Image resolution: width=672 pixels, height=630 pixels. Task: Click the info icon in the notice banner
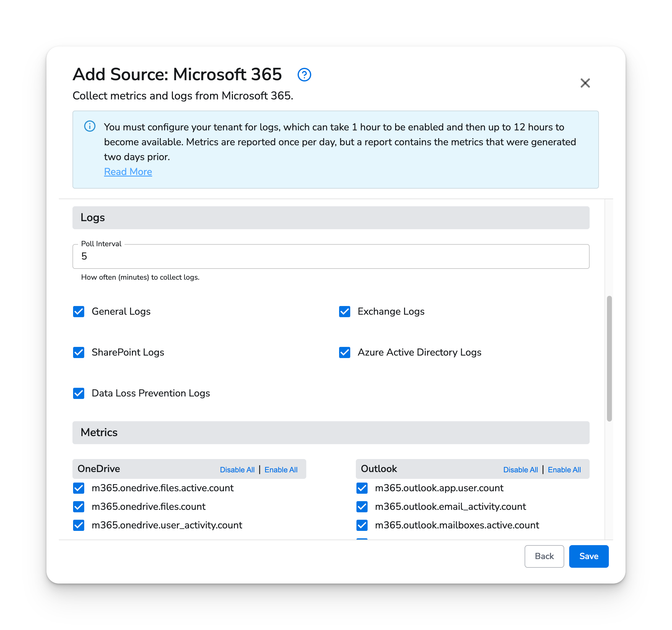click(x=89, y=127)
